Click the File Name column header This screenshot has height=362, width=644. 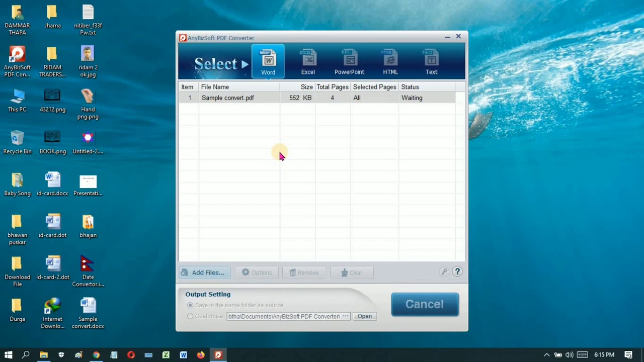[x=239, y=87]
